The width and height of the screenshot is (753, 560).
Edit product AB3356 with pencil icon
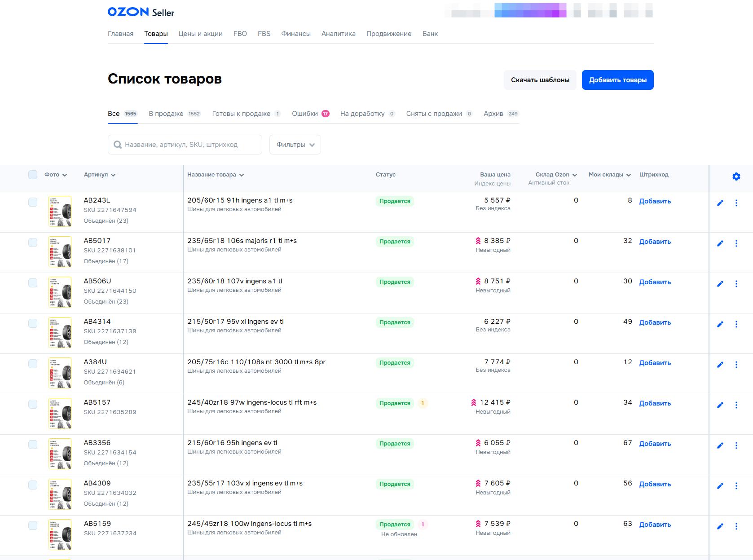point(720,445)
